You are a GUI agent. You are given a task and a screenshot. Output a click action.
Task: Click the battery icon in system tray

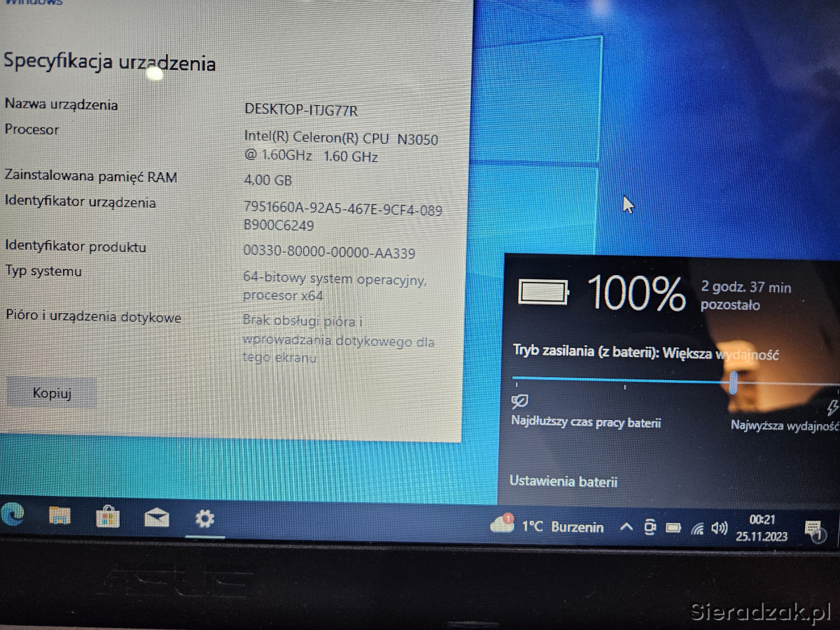pyautogui.click(x=673, y=528)
